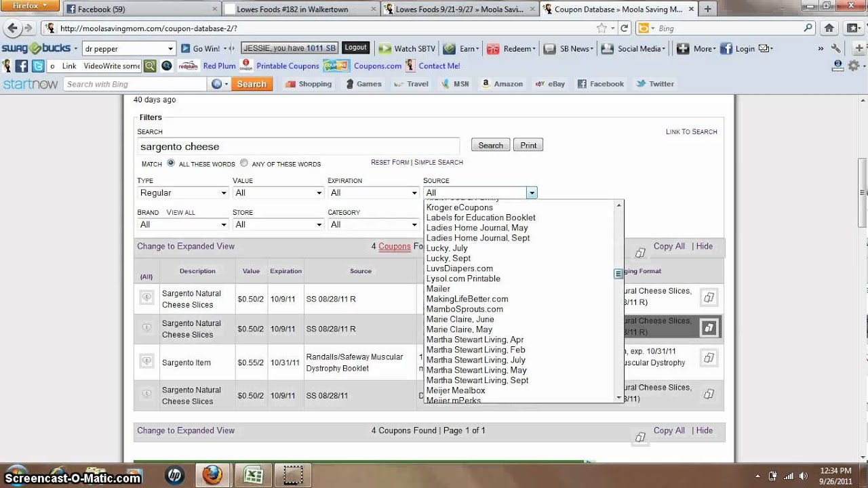
Task: Open Watch SBTV in the Swagbucks toolbar
Action: point(408,49)
